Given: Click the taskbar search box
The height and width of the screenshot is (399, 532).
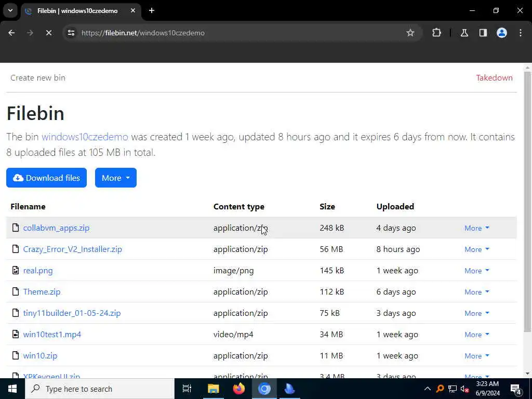Looking at the screenshot, I should pyautogui.click(x=100, y=389).
